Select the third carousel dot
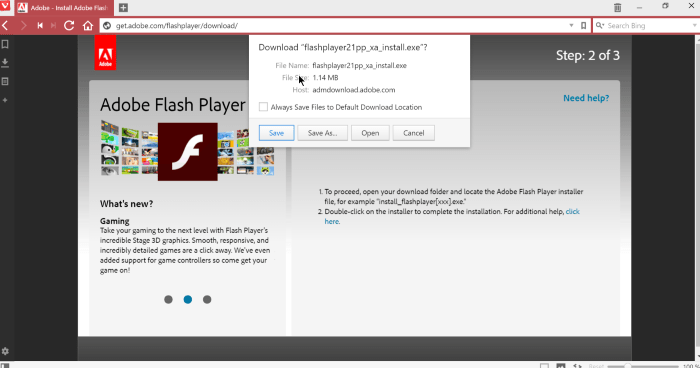 coord(207,300)
